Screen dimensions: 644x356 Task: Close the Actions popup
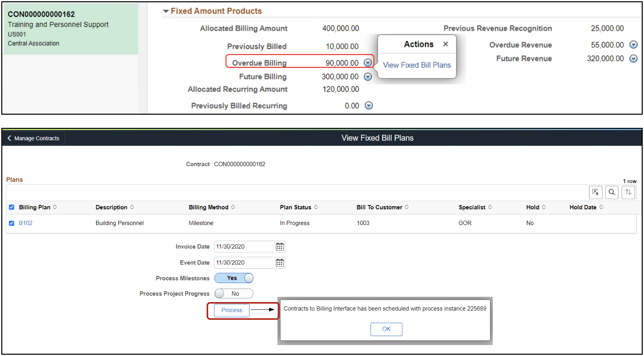[445, 44]
